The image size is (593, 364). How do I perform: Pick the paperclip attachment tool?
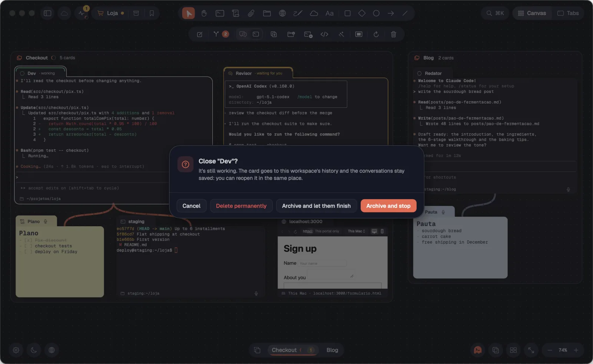tap(251, 13)
